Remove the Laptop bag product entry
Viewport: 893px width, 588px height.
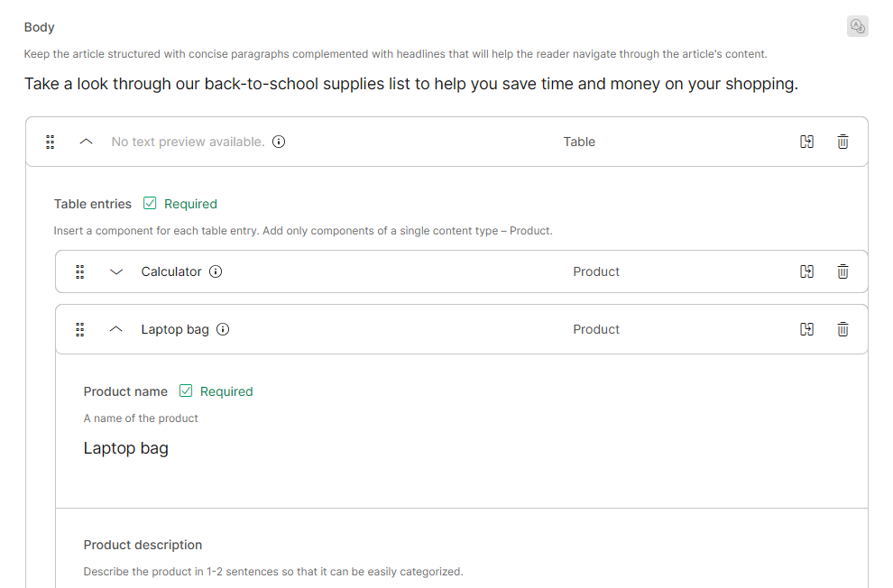(842, 329)
